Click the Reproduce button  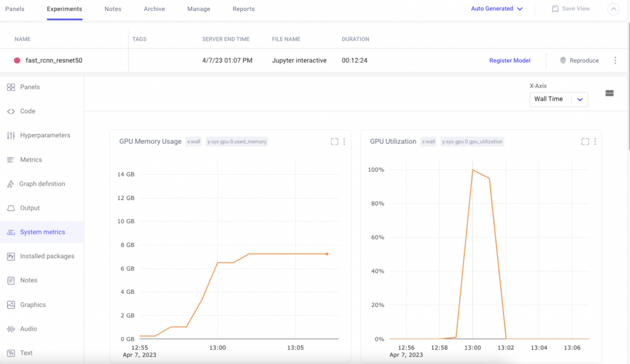[578, 60]
